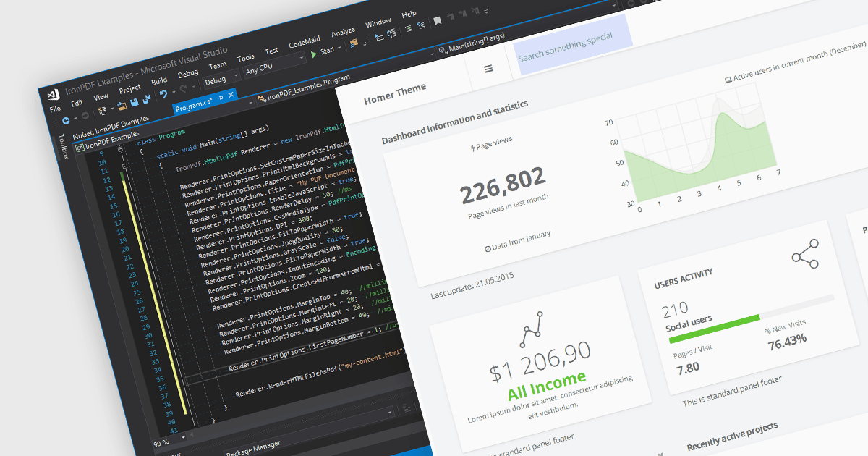Click the Save All icon
The height and width of the screenshot is (456, 868).
tap(146, 99)
